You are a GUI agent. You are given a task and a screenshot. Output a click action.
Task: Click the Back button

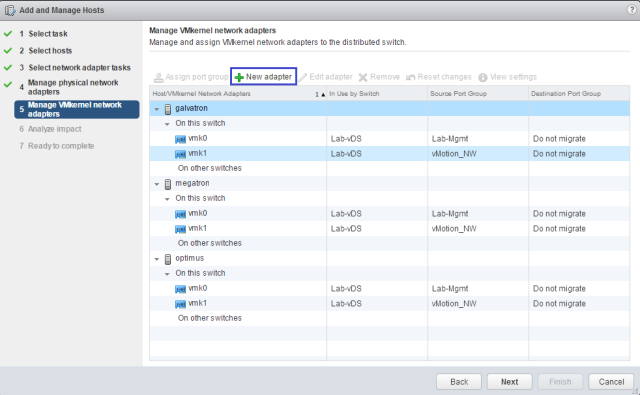coord(459,382)
